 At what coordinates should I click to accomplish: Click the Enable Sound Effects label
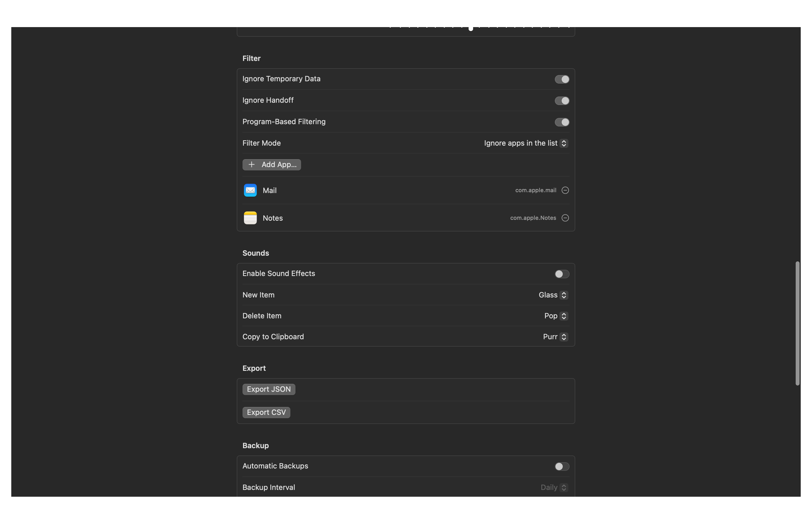click(x=279, y=273)
